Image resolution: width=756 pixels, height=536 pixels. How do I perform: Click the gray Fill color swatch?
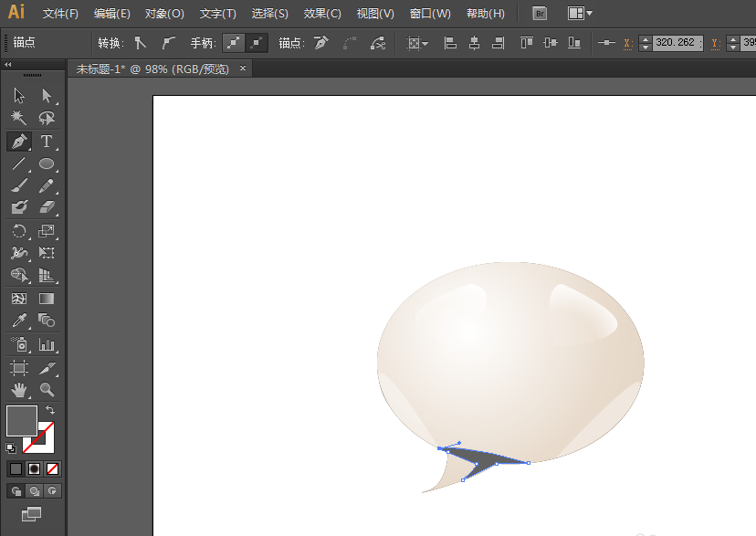(21, 420)
